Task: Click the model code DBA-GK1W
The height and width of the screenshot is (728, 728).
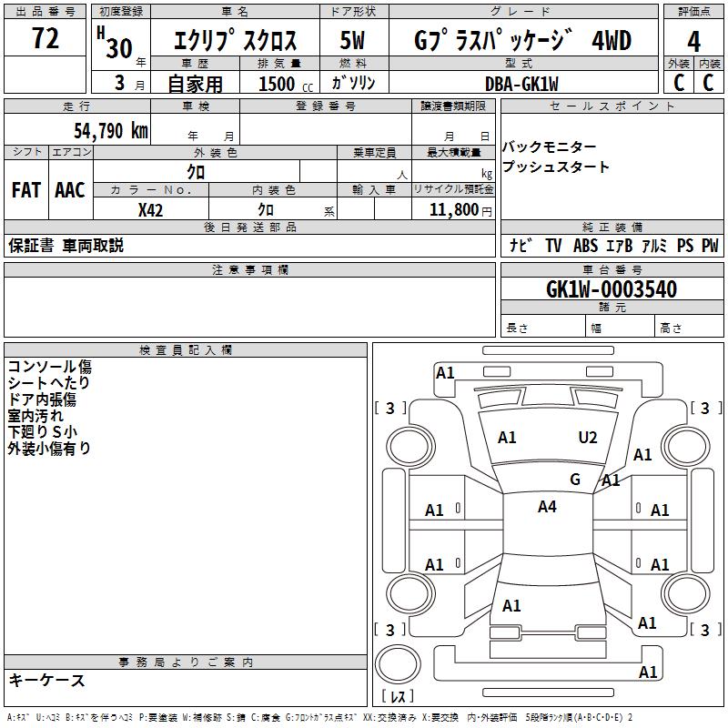Action: click(x=521, y=84)
